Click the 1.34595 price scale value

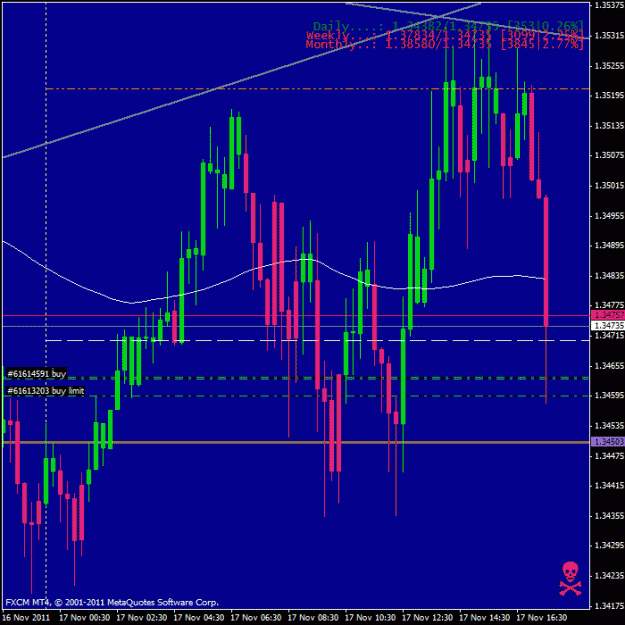pos(609,395)
